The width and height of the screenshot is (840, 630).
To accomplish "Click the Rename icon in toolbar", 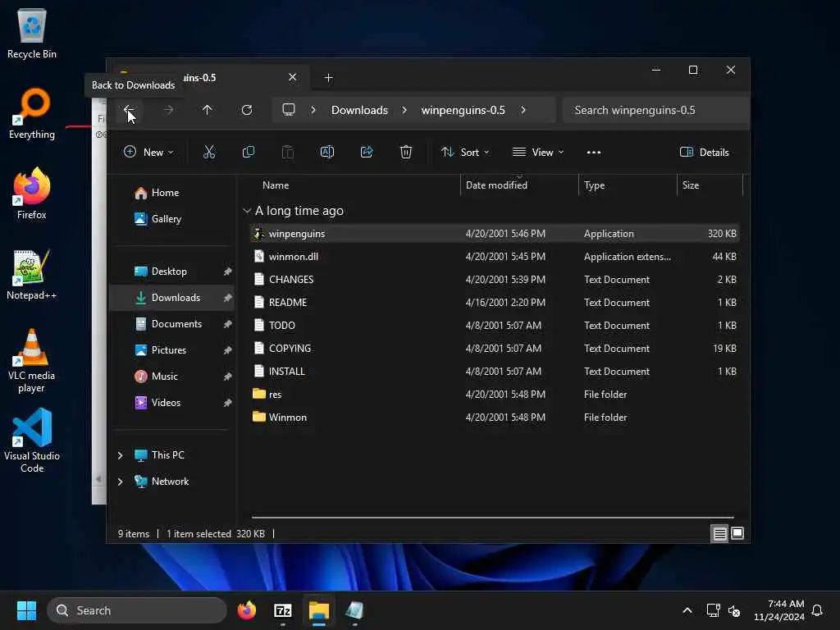I will (x=327, y=152).
